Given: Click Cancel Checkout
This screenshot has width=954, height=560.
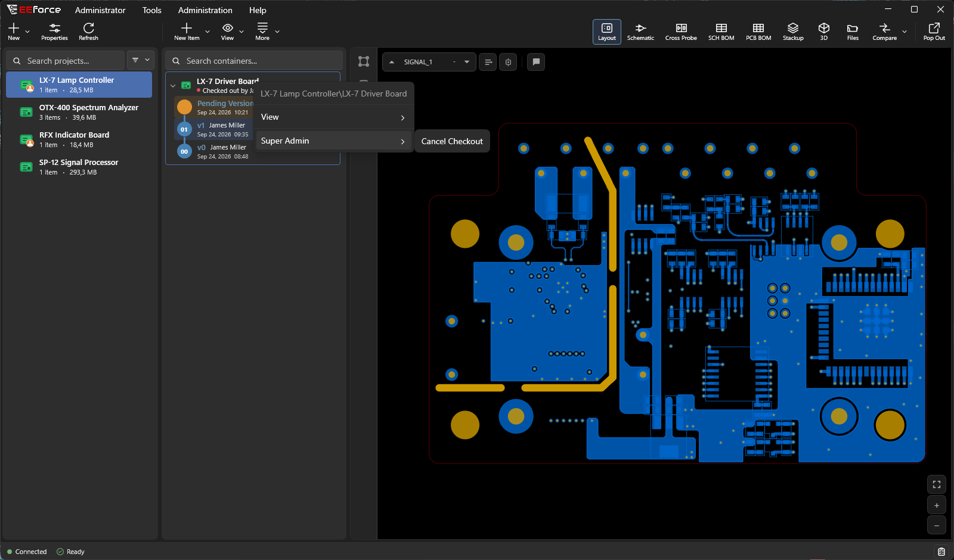Looking at the screenshot, I should pos(452,141).
